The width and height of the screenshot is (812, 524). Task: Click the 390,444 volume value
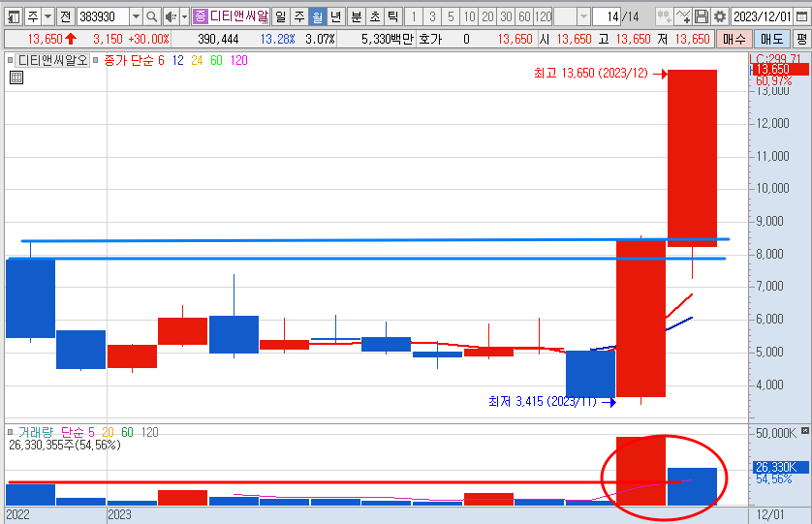[218, 40]
